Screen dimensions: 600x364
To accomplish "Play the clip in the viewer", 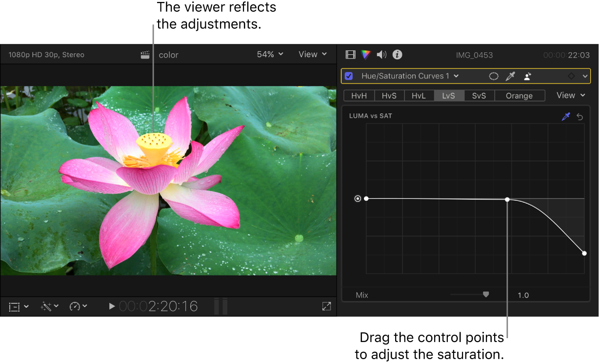I will [x=112, y=306].
